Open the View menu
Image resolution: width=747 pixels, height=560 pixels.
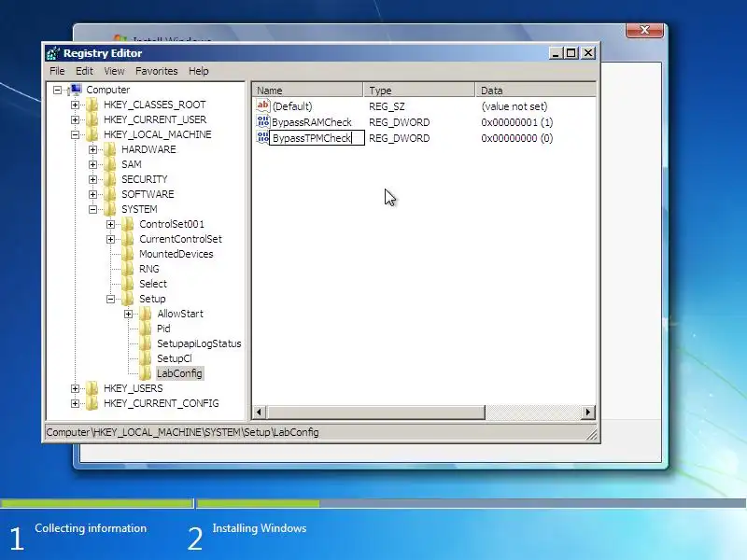(x=114, y=71)
